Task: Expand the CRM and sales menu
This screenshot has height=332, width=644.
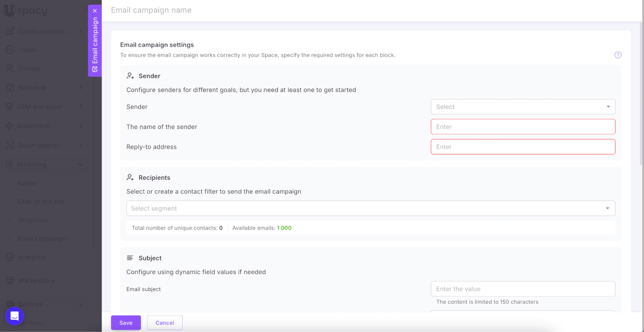Action: (x=81, y=107)
